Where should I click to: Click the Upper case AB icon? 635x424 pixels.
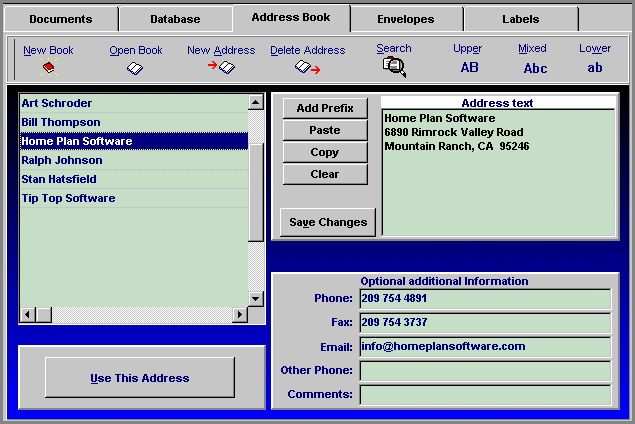[469, 67]
